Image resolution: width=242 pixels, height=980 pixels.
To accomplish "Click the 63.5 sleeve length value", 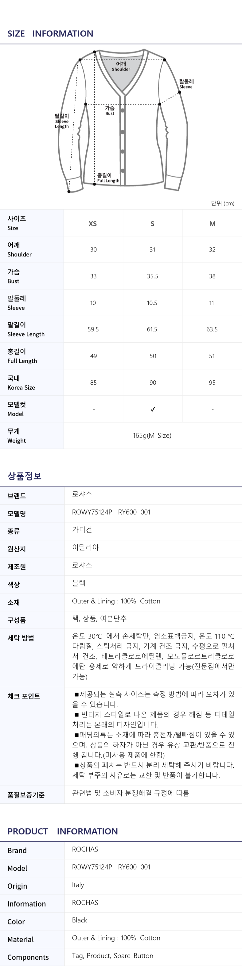I will point(212,329).
